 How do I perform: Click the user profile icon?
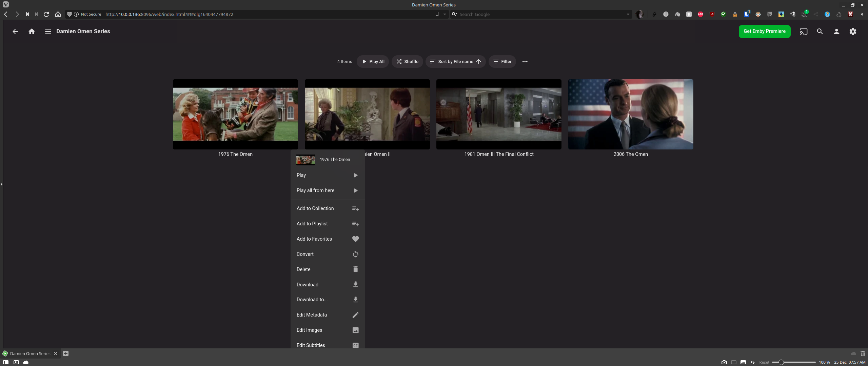(836, 31)
